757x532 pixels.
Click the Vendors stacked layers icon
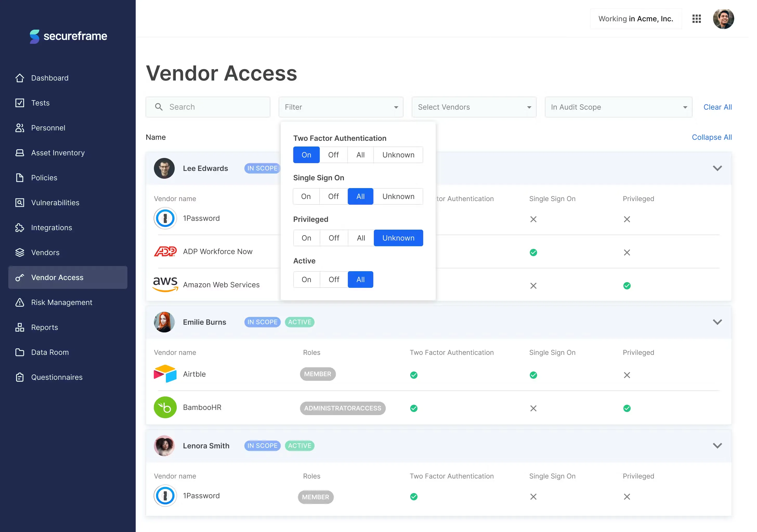[x=20, y=253]
